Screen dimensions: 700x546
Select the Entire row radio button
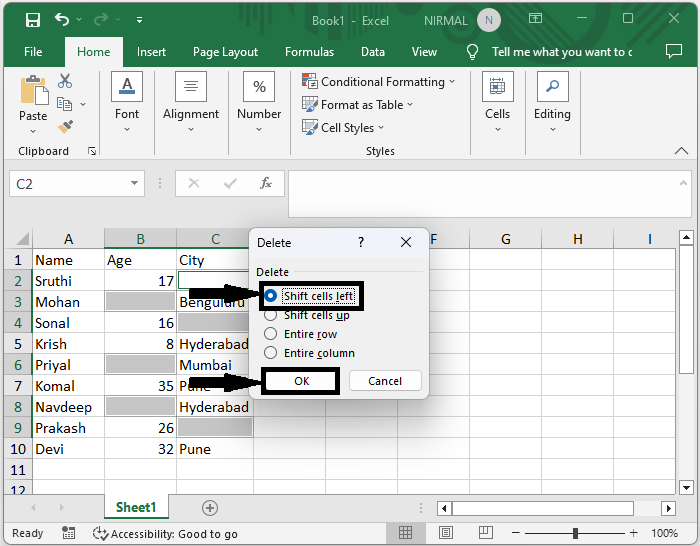point(270,334)
